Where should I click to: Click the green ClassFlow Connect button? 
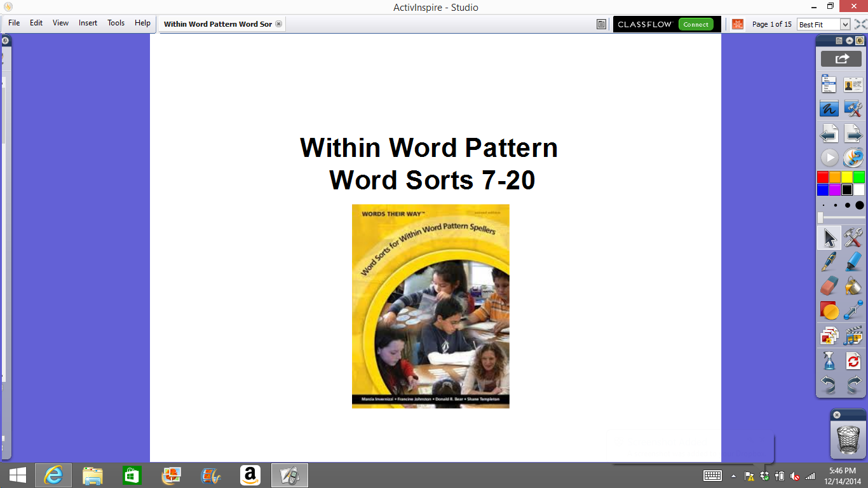click(696, 24)
